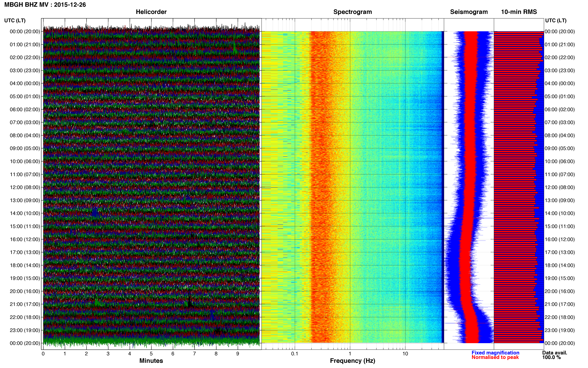Click 'UTC (LT)' label beside the RMS panel
588x368 pixels.
556,20
